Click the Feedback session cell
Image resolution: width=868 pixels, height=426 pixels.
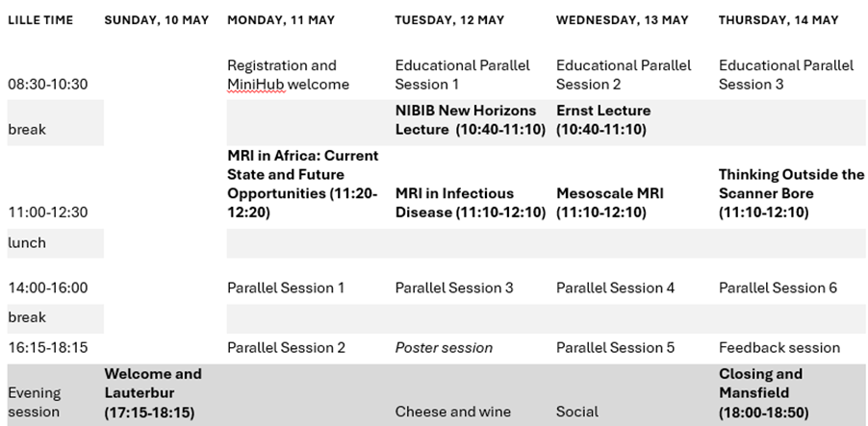point(779,347)
